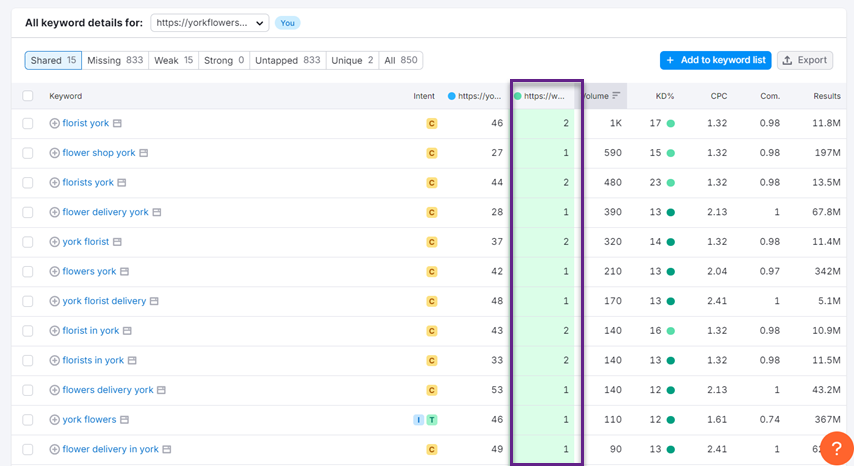Image resolution: width=854 pixels, height=466 pixels.
Task: Select the Shared 15 tab
Action: coord(53,60)
